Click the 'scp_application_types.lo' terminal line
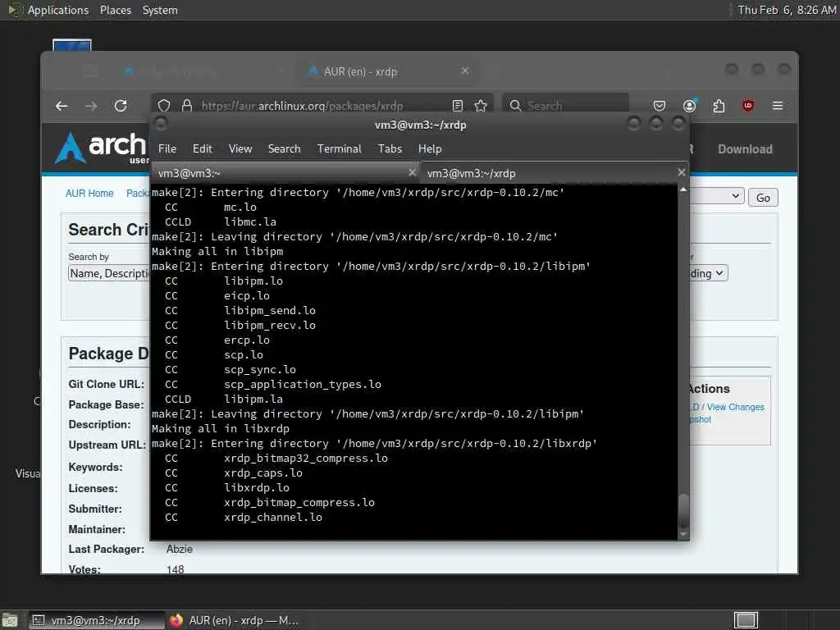Image resolution: width=840 pixels, height=630 pixels. coord(302,385)
